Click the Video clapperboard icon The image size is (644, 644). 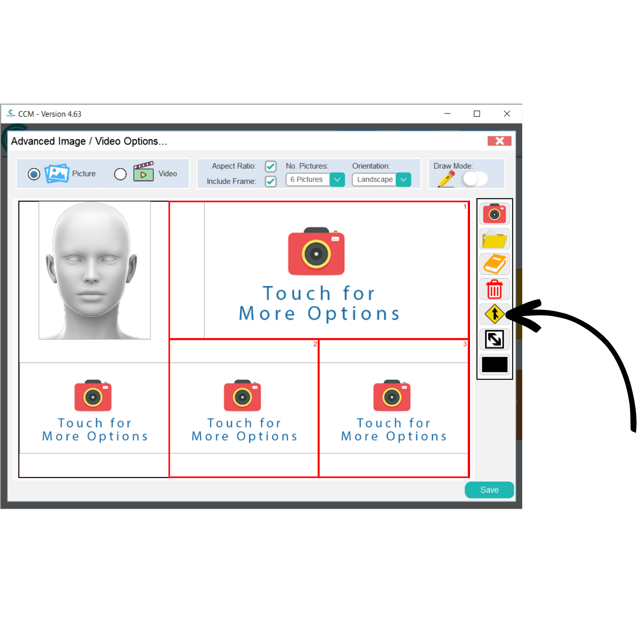click(144, 172)
